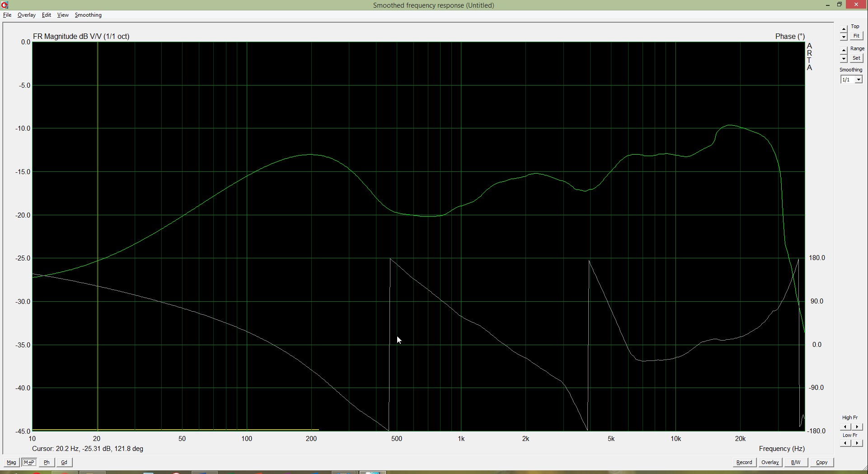Click the bottom Overlay button
868x474 pixels.
click(x=770, y=462)
